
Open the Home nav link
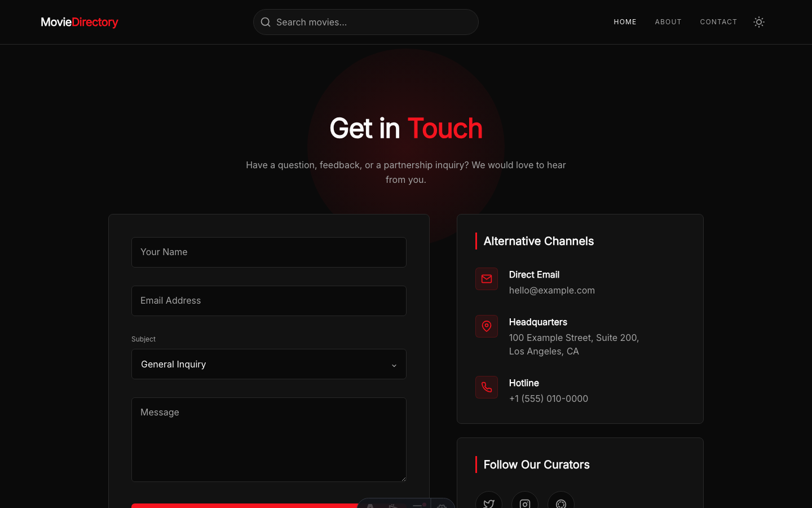click(625, 22)
